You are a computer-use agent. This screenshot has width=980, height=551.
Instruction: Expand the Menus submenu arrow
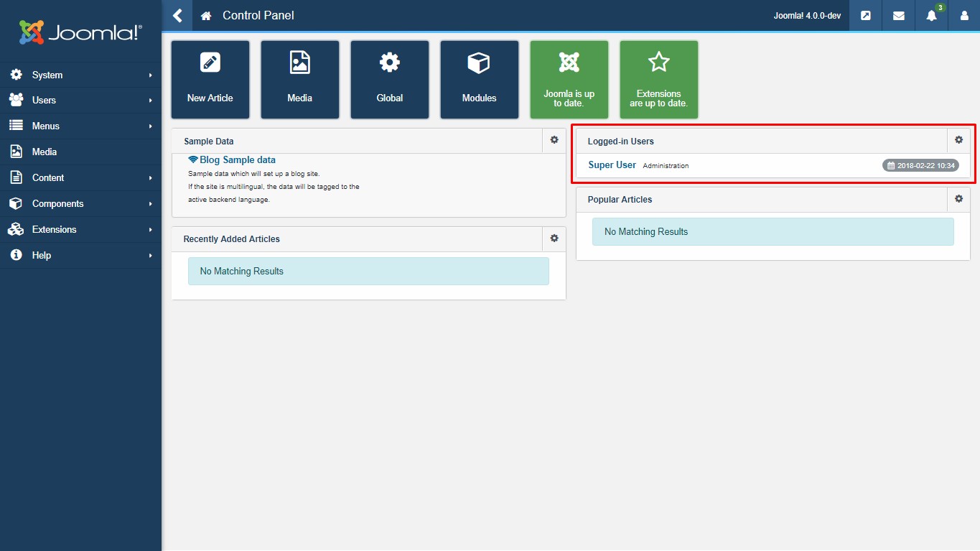click(151, 126)
